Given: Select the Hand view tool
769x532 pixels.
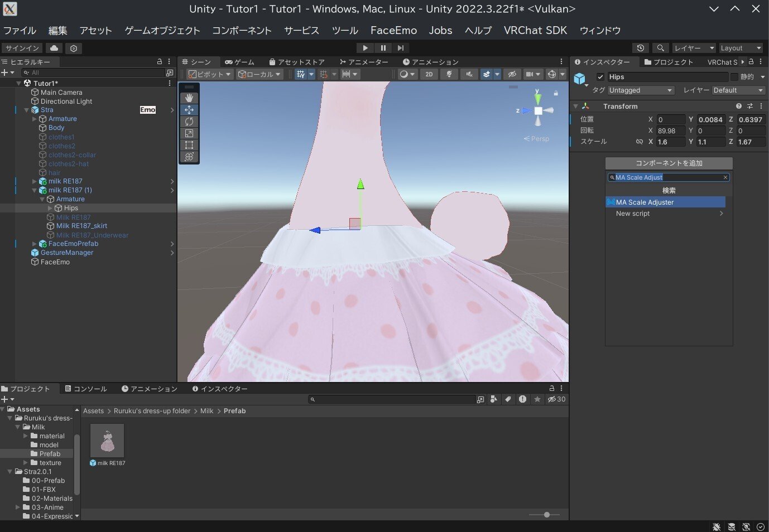Looking at the screenshot, I should point(189,98).
